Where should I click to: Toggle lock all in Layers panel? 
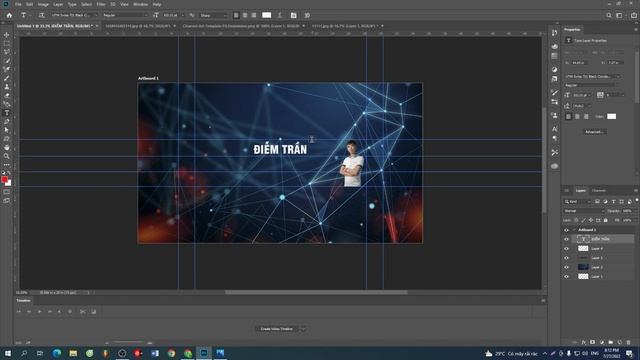coord(606,220)
